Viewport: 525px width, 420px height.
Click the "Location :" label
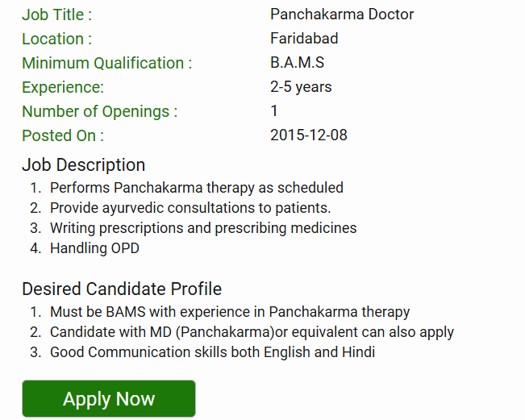click(x=56, y=39)
